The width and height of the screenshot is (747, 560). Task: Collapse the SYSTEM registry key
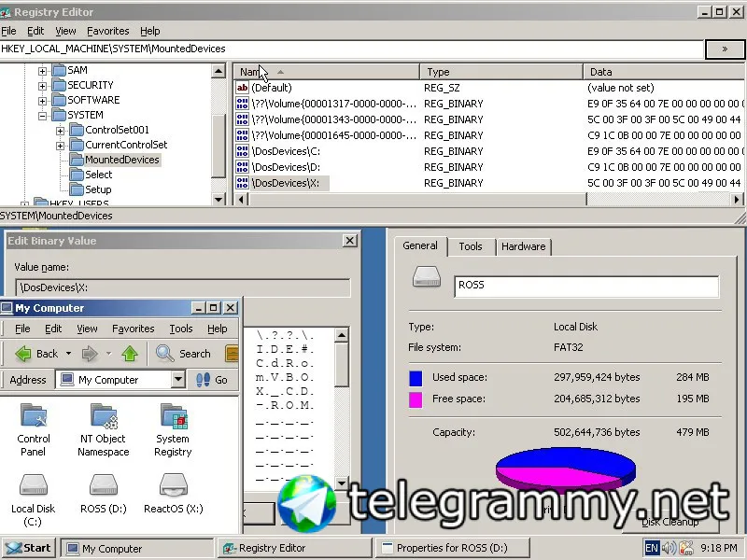pyautogui.click(x=42, y=116)
